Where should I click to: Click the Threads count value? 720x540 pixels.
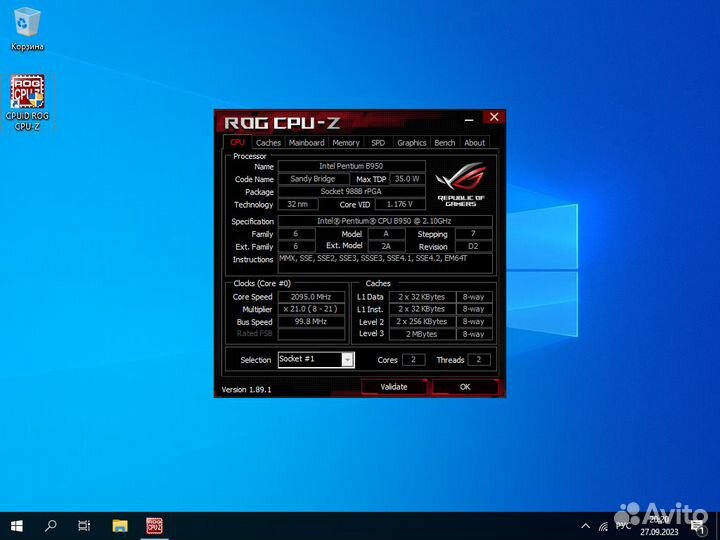tap(478, 360)
